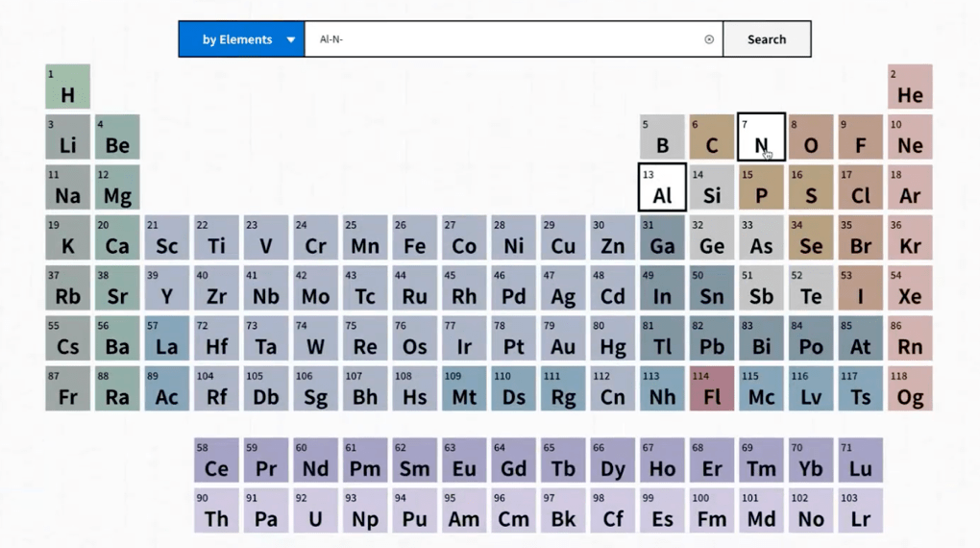This screenshot has height=548, width=980.
Task: Pick the Cerium (Ce) lanthanide tile
Action: pyautogui.click(x=216, y=461)
